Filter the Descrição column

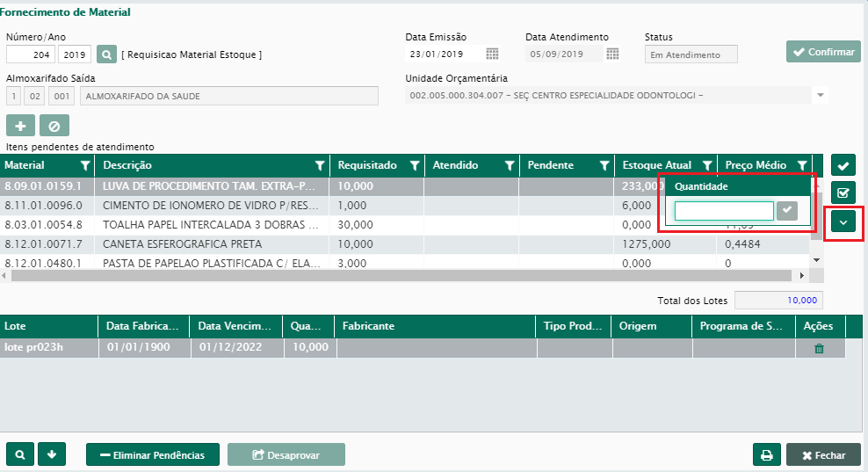tap(320, 165)
